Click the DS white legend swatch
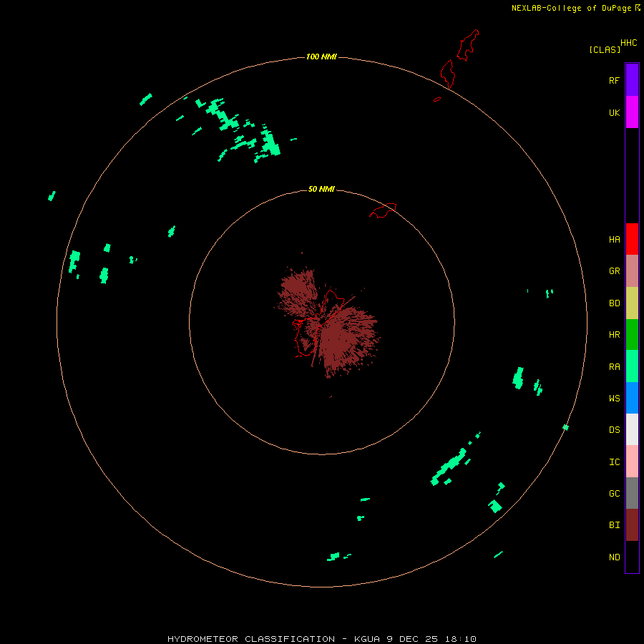The image size is (644, 644). click(x=632, y=429)
